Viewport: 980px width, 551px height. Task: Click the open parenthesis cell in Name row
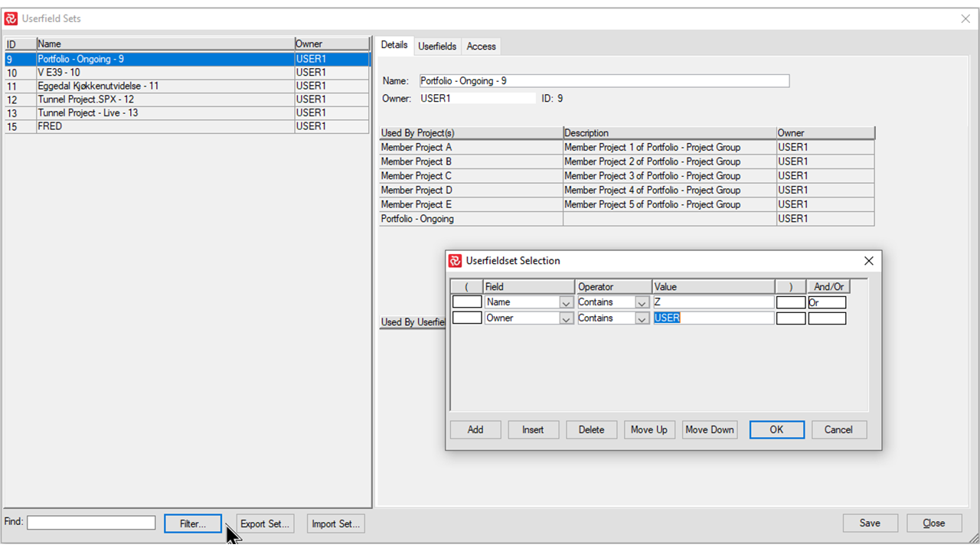click(x=467, y=302)
